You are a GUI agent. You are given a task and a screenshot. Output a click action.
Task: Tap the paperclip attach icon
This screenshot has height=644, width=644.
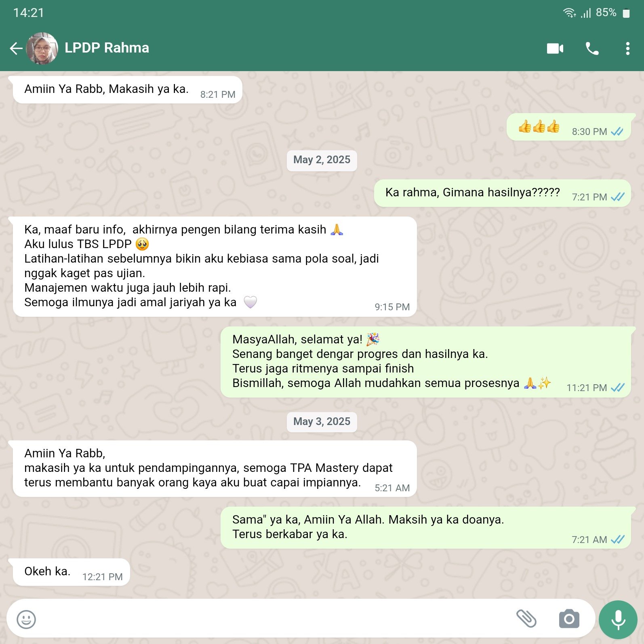(526, 619)
